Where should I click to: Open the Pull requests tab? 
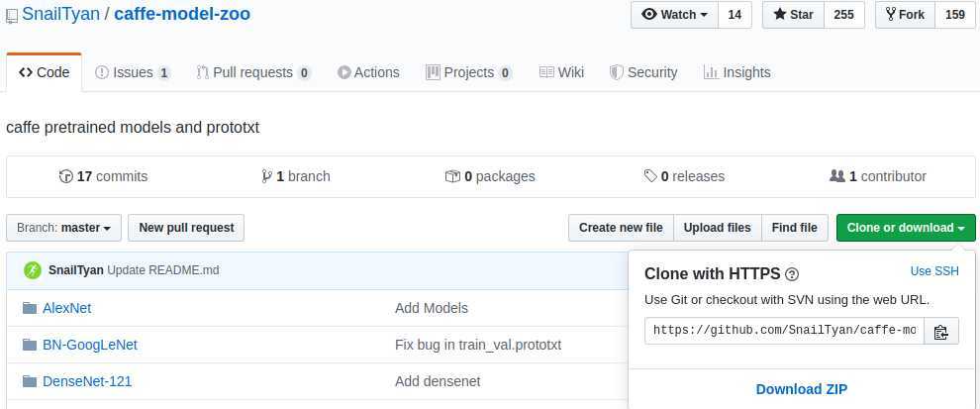(253, 72)
